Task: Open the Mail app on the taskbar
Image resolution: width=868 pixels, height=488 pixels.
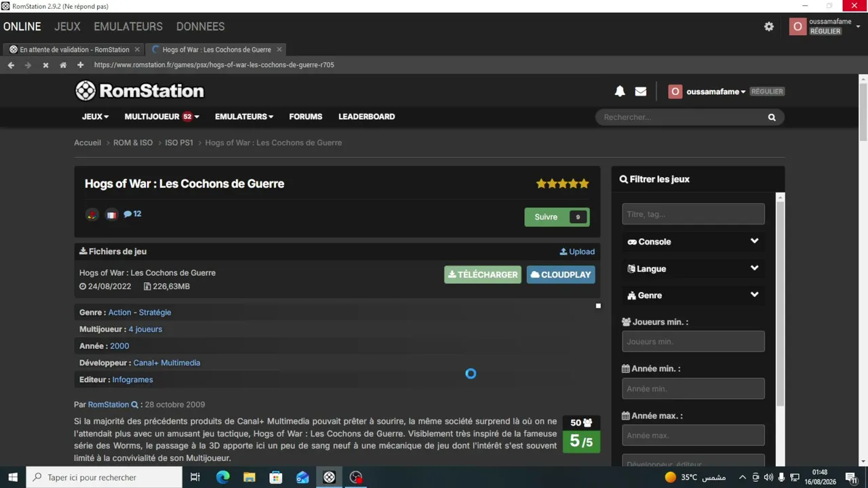Action: coord(302,477)
